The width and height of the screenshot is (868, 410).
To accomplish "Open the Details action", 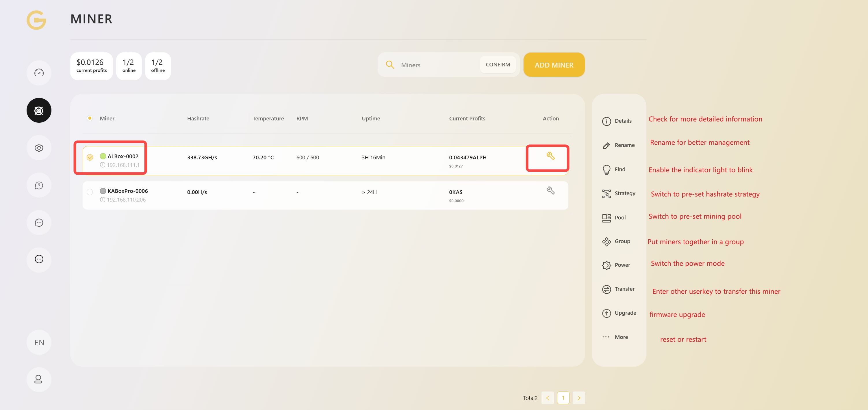I will coord(617,121).
